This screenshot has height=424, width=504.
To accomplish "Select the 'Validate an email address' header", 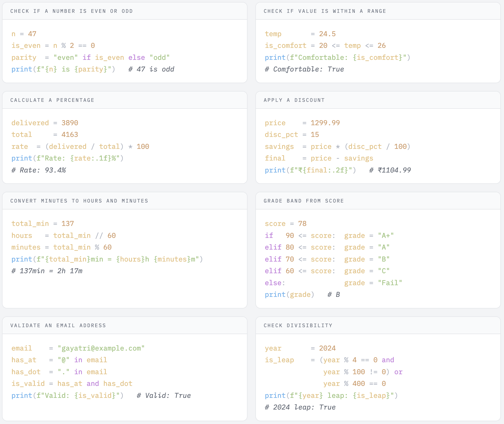I will point(58,326).
